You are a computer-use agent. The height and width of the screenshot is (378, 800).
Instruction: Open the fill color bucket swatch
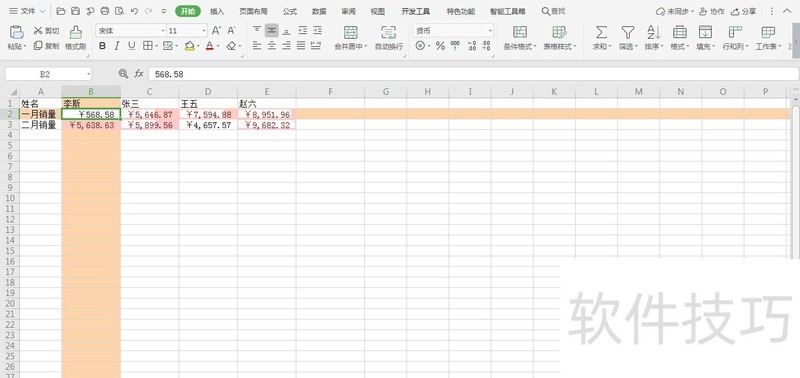coord(189,46)
